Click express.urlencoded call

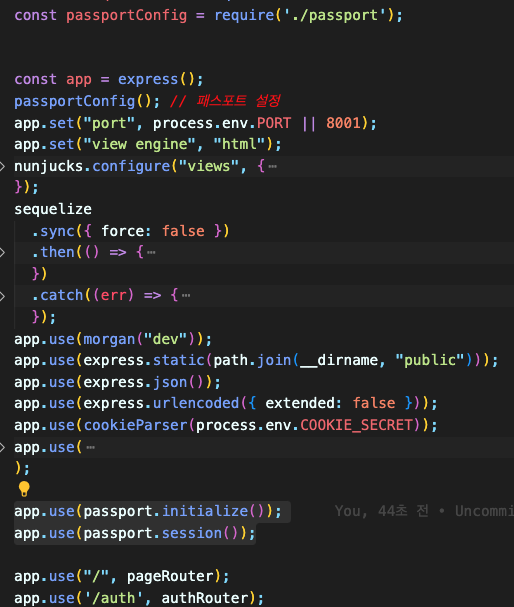point(161,403)
